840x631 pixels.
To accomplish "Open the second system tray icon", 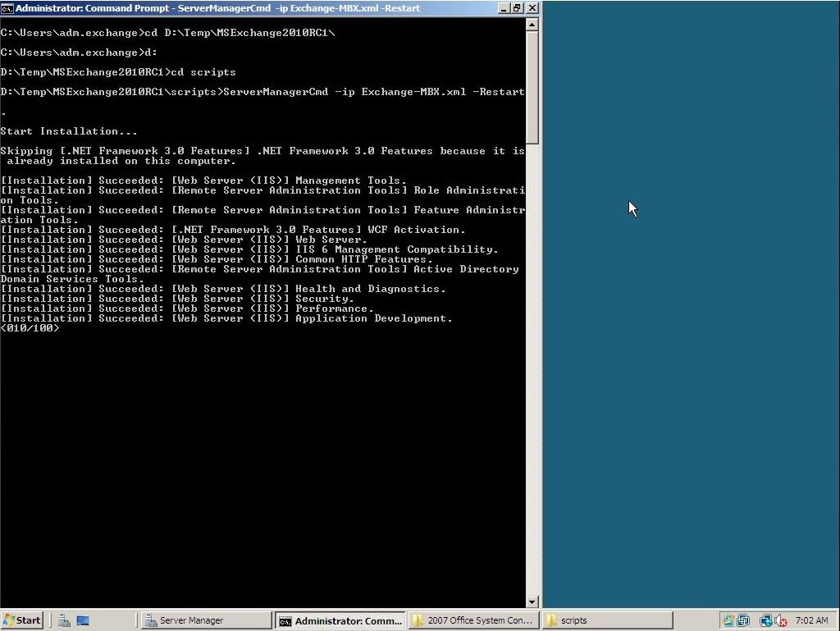I will tap(743, 620).
